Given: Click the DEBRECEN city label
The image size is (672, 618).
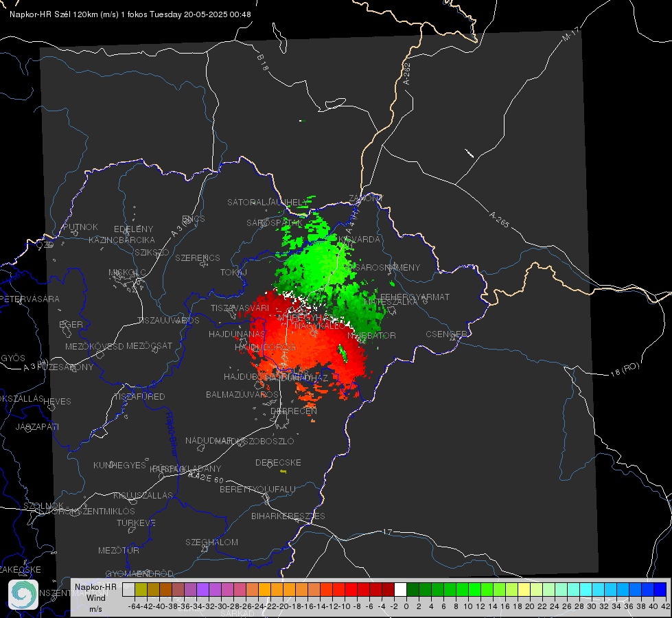Looking at the screenshot, I should 294,411.
